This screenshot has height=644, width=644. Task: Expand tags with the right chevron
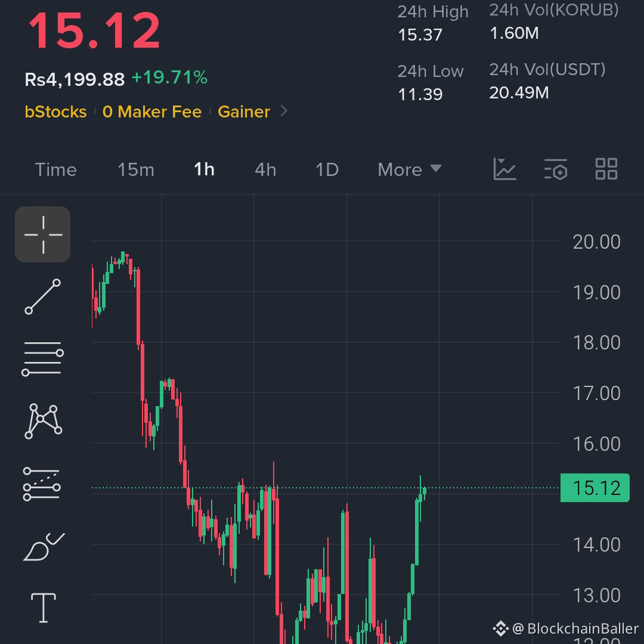(284, 111)
